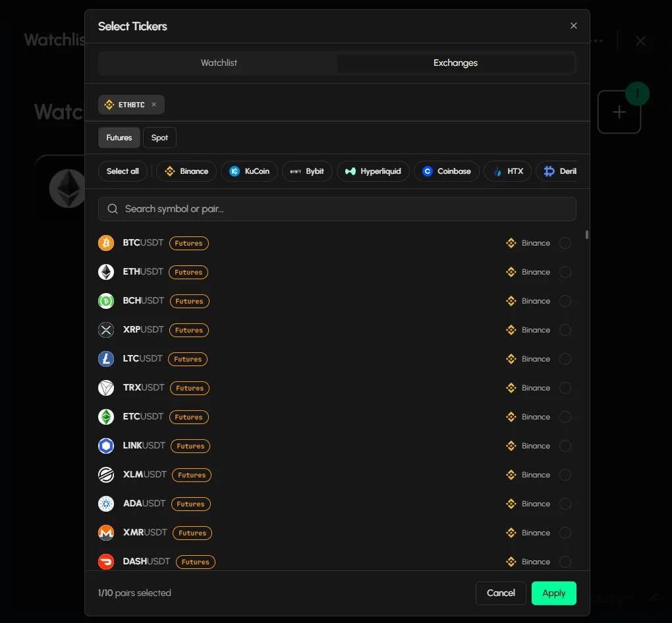
Task: Click the Bitcoin coin icon for BTCUSDT
Action: pyautogui.click(x=106, y=243)
